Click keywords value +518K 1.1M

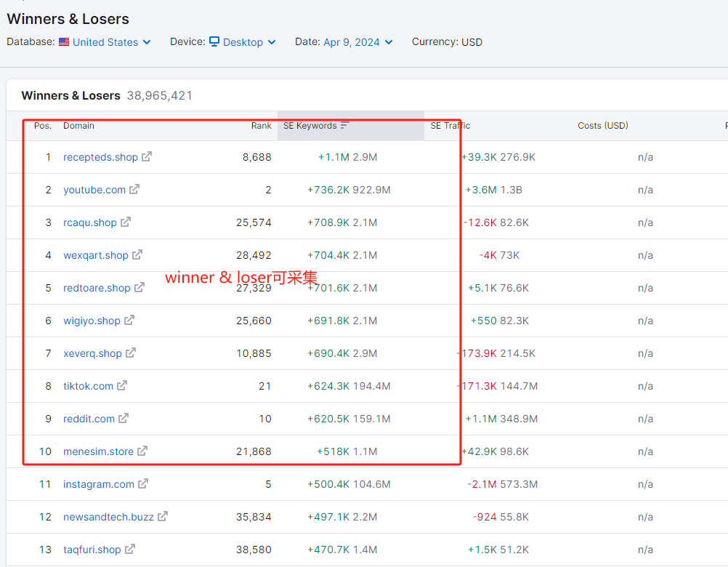pos(347,452)
